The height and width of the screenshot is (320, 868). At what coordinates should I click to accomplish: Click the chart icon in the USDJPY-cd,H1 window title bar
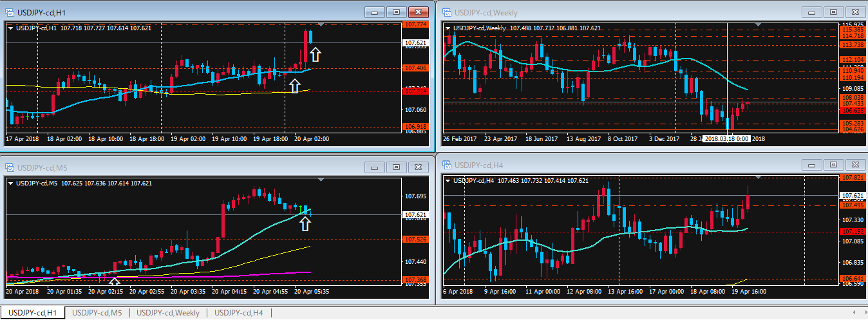[9, 12]
